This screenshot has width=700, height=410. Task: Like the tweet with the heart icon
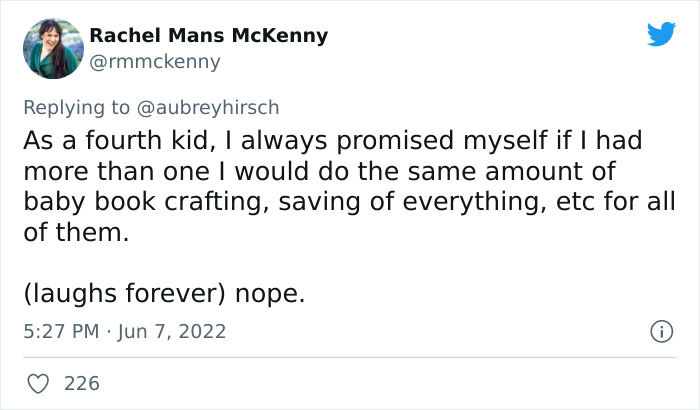(39, 383)
